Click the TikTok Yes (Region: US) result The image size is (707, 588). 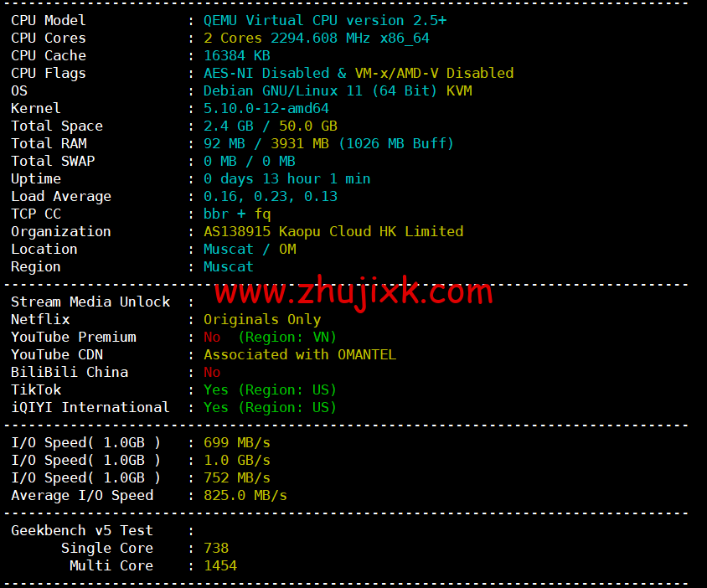(270, 390)
